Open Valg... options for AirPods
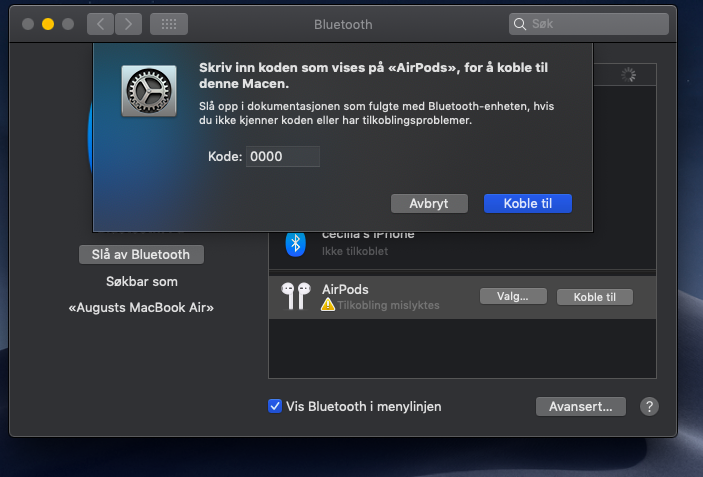Viewport: 703px width, 477px height. [x=513, y=296]
